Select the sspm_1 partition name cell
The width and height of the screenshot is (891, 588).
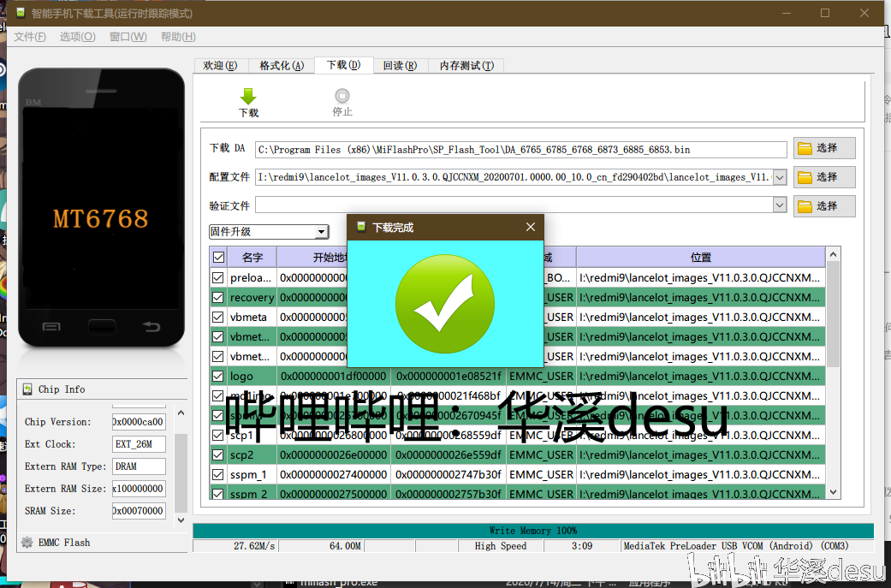point(252,474)
